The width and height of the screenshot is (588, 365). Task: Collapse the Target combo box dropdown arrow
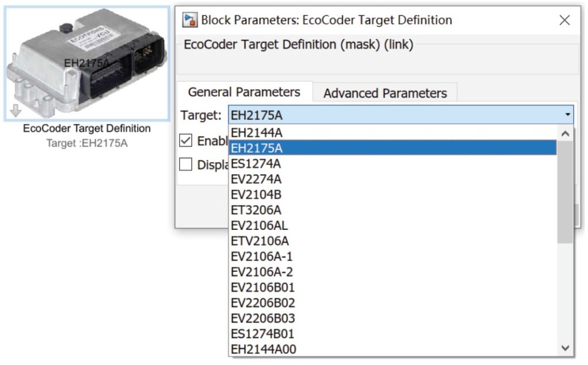[567, 115]
